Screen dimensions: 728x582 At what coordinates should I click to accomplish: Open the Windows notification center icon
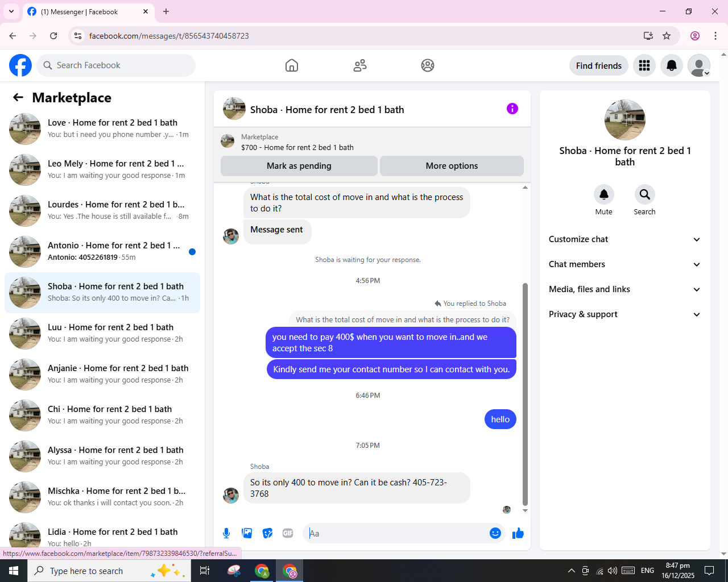pos(709,571)
